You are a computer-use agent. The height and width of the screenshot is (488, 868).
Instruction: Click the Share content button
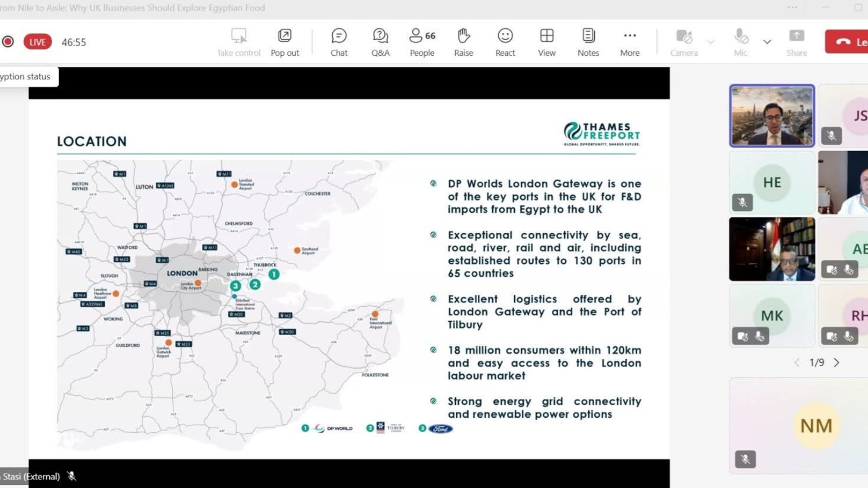(796, 42)
